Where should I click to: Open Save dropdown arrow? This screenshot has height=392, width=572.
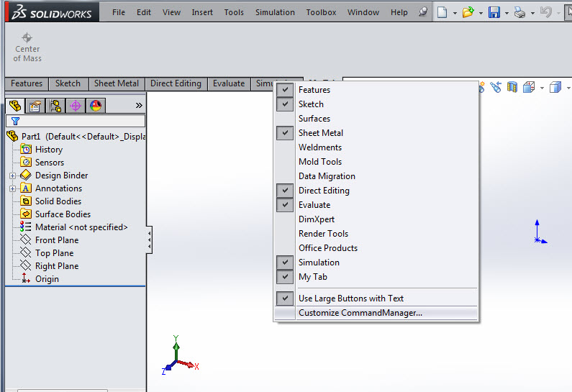[507, 13]
